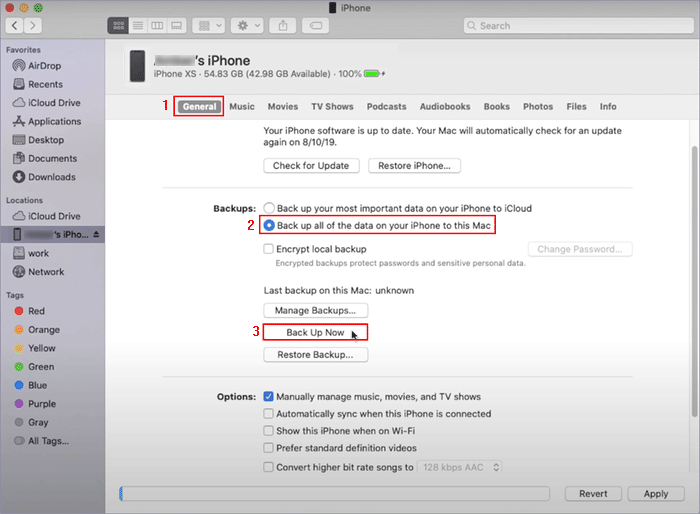700x514 pixels.
Task: Switch to the Photos tab
Action: 538,107
